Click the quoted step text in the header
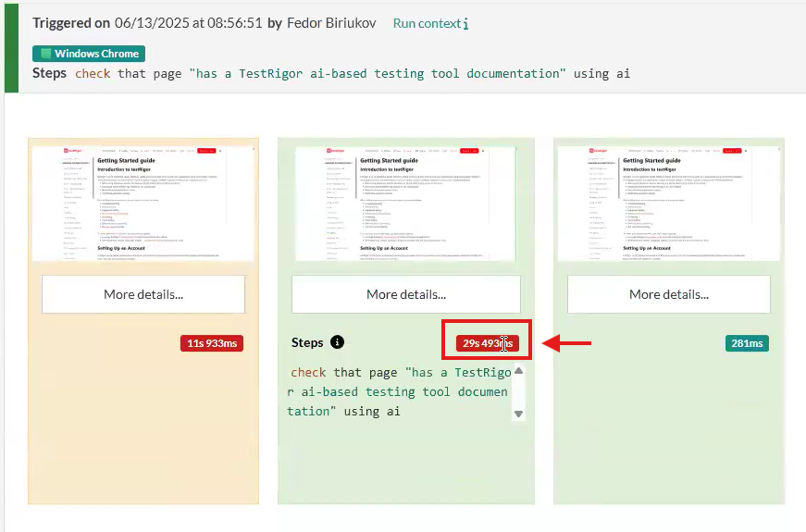This screenshot has width=806, height=532. (x=378, y=73)
